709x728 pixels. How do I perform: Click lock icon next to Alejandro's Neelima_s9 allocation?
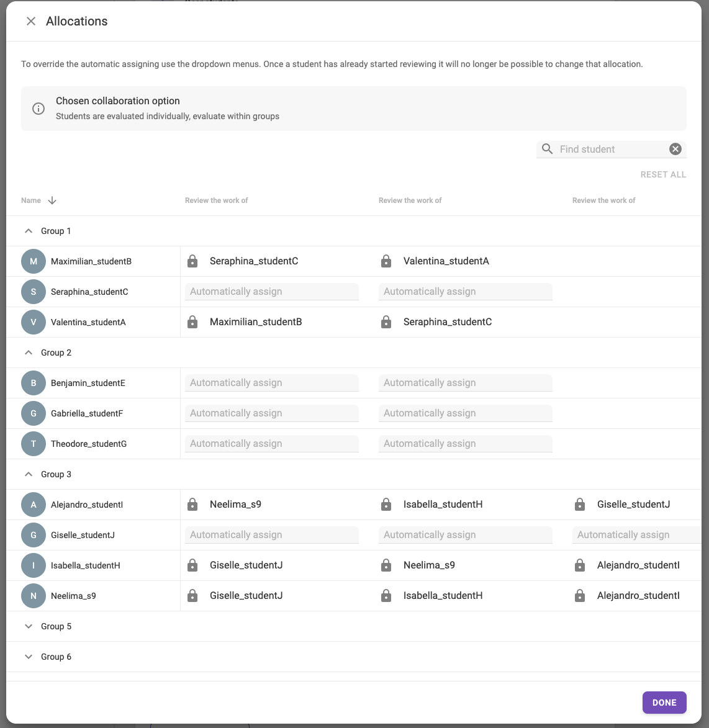coord(192,505)
